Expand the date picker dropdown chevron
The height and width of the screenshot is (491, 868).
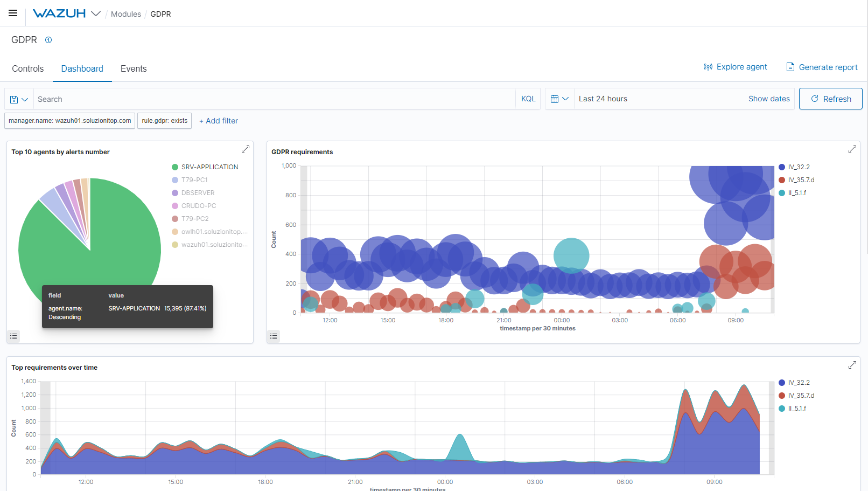[x=566, y=99]
